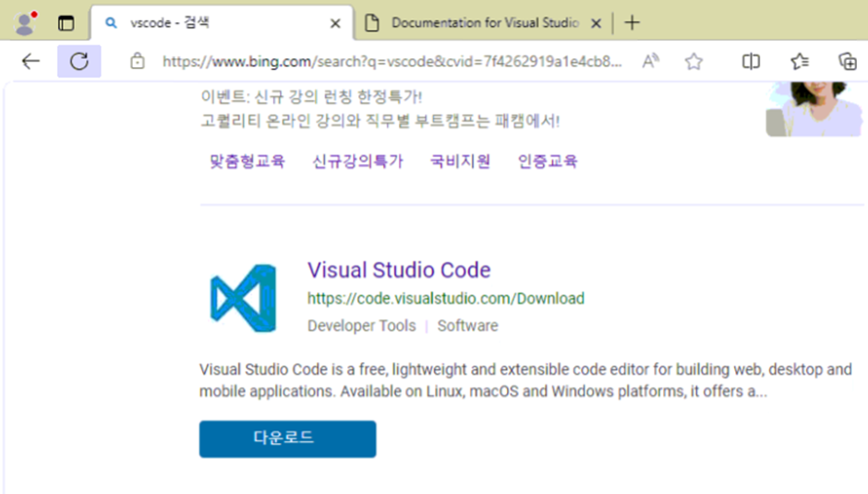
Task: Open the 인증교육 link
Action: (548, 162)
